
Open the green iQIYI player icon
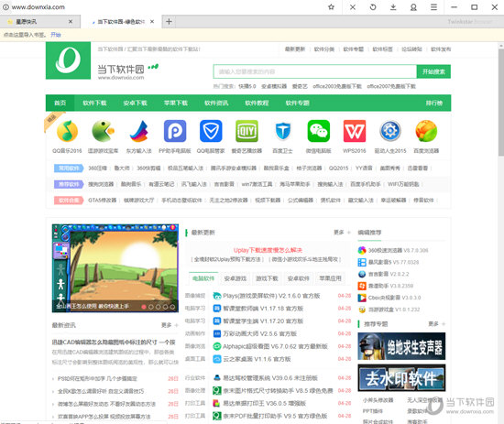point(247,131)
